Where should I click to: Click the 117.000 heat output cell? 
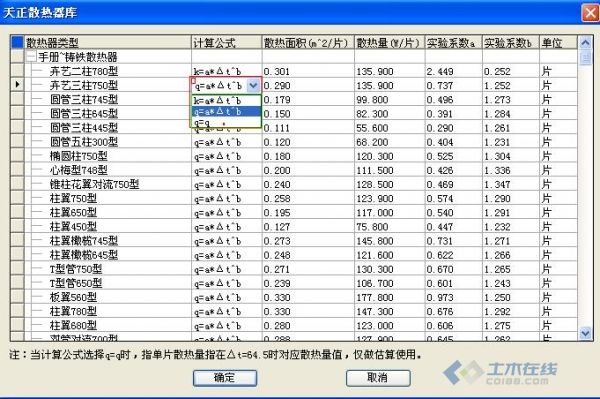click(x=390, y=213)
